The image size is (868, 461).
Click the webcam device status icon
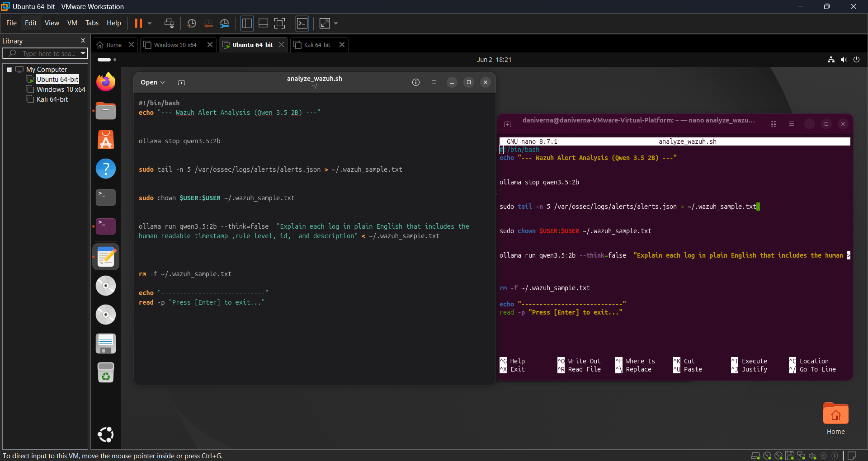(824, 456)
